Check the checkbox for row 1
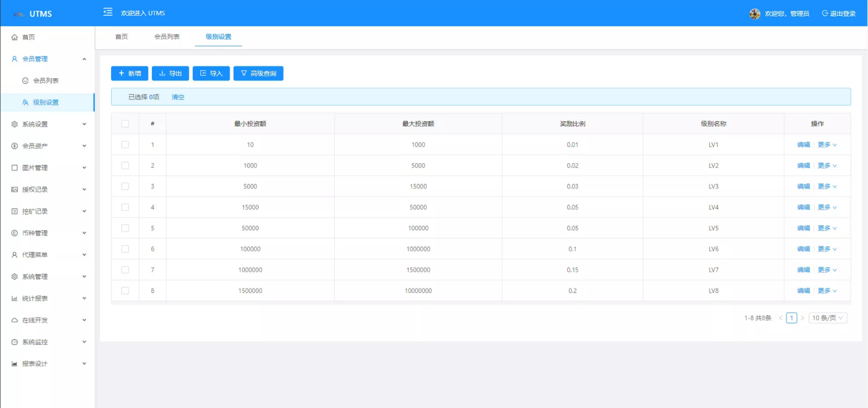 [x=125, y=145]
